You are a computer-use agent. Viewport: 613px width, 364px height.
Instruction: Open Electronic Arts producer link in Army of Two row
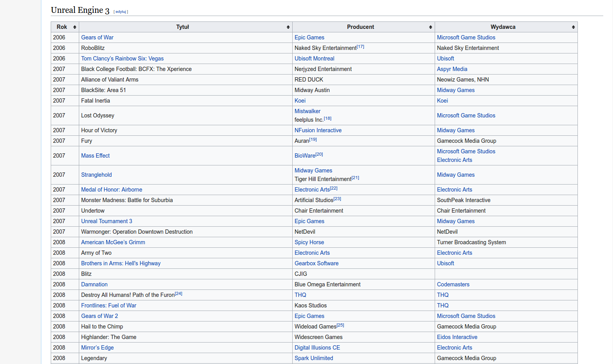[x=312, y=253]
